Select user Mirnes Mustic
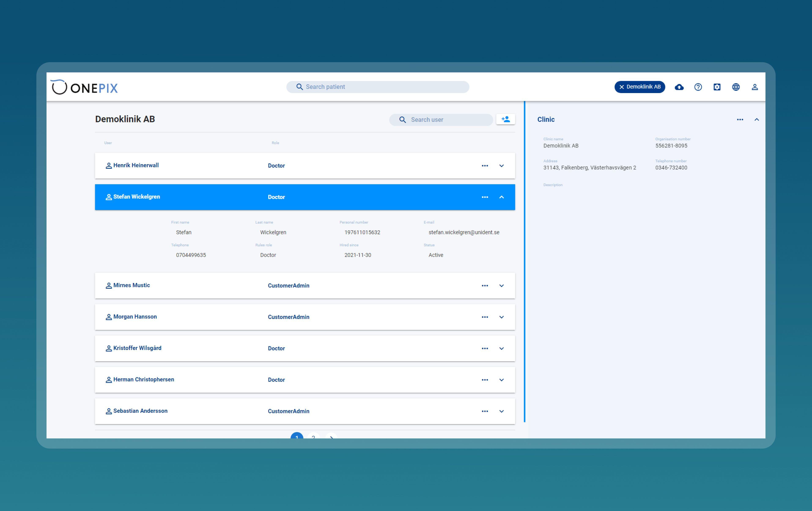This screenshot has height=511, width=812. point(132,285)
